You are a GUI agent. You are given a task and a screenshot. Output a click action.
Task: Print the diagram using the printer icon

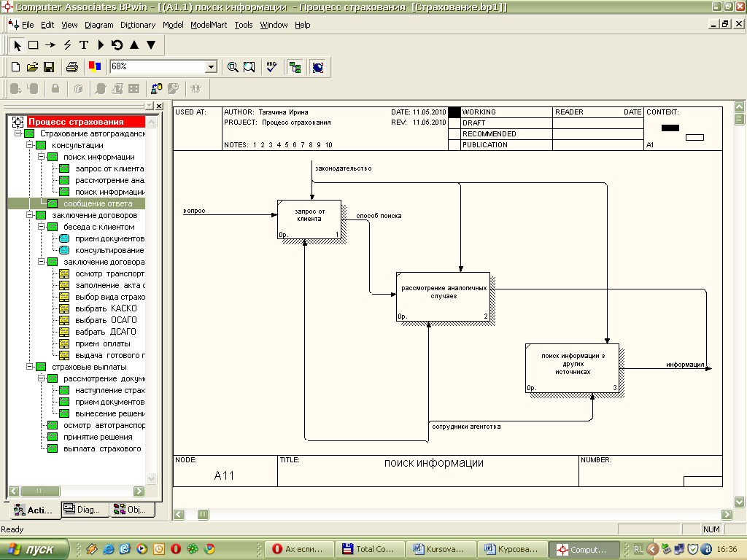72,67
